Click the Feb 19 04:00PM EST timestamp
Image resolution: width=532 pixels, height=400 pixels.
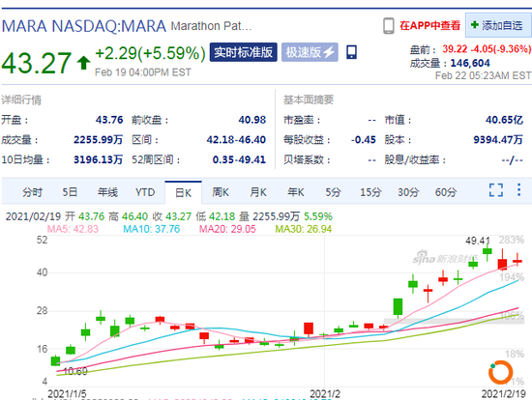pos(143,72)
